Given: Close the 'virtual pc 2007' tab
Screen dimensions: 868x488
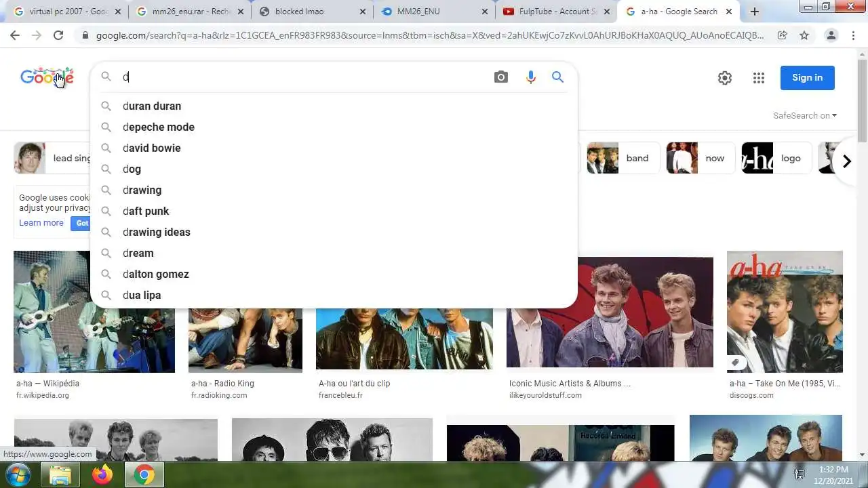Looking at the screenshot, I should coord(118,12).
